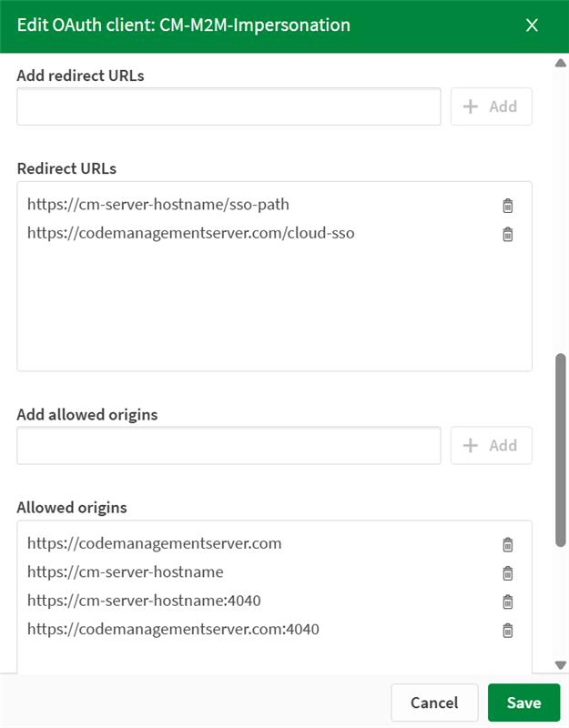Click the scroll down arrow
This screenshot has width=569, height=728.
(x=560, y=665)
